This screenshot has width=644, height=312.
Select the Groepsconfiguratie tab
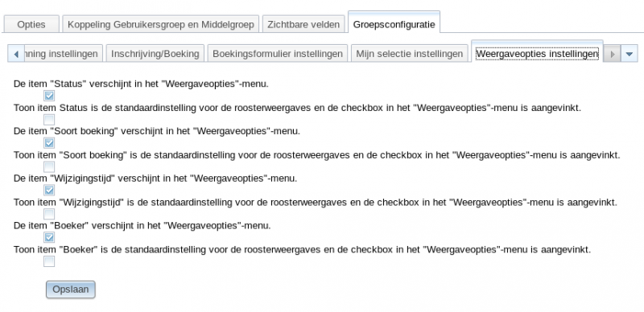coord(394,23)
